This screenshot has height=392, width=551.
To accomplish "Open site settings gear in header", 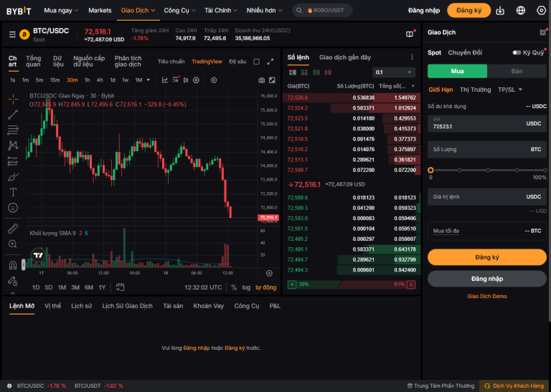I will [x=541, y=11].
